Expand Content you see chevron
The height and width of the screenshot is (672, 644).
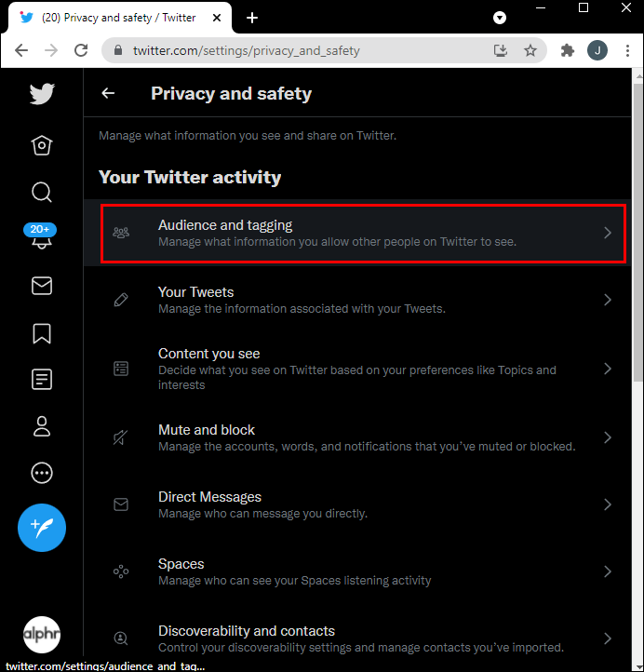(608, 369)
